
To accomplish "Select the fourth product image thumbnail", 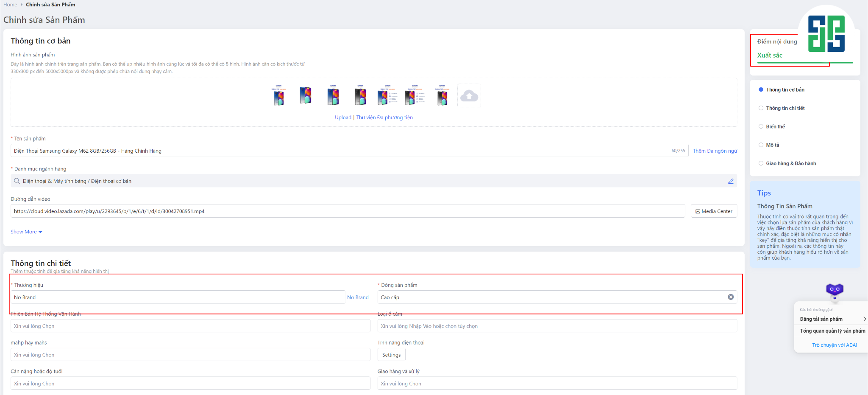I will 360,95.
